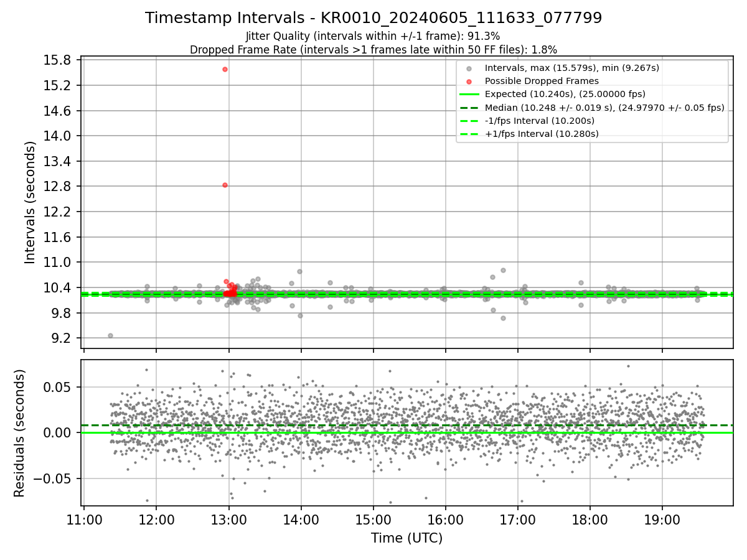Screen dimensions: 747x560
Task: Click the y-axis tick label 11.6
Action: coord(58,237)
